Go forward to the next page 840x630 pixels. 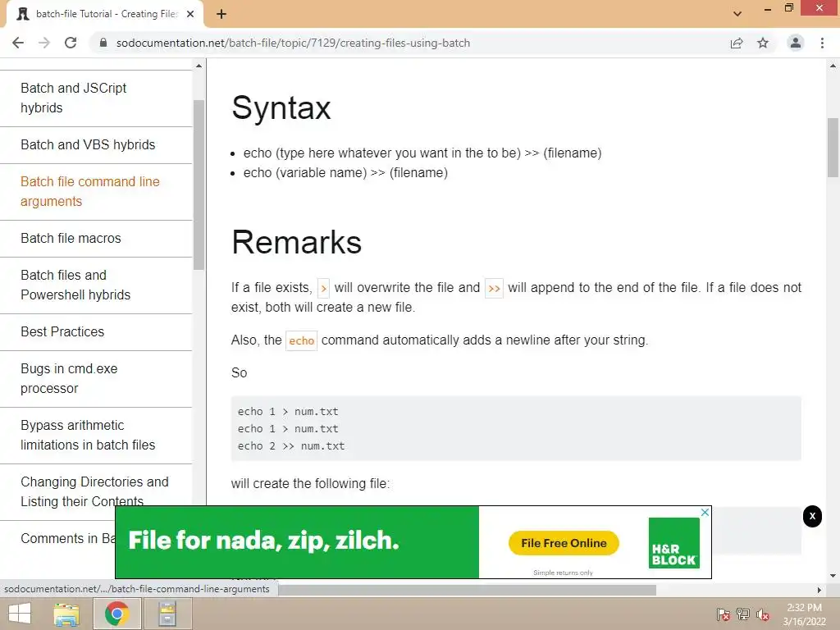click(x=44, y=43)
